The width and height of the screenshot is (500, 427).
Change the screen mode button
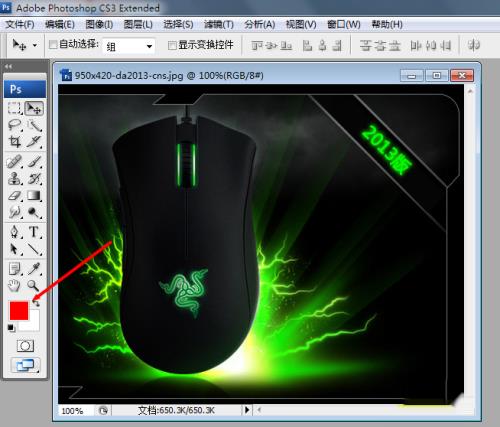point(25,365)
